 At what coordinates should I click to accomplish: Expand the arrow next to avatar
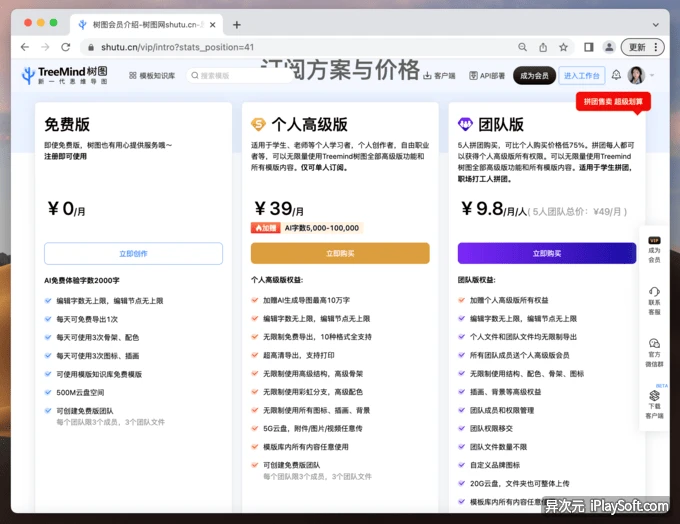point(652,75)
